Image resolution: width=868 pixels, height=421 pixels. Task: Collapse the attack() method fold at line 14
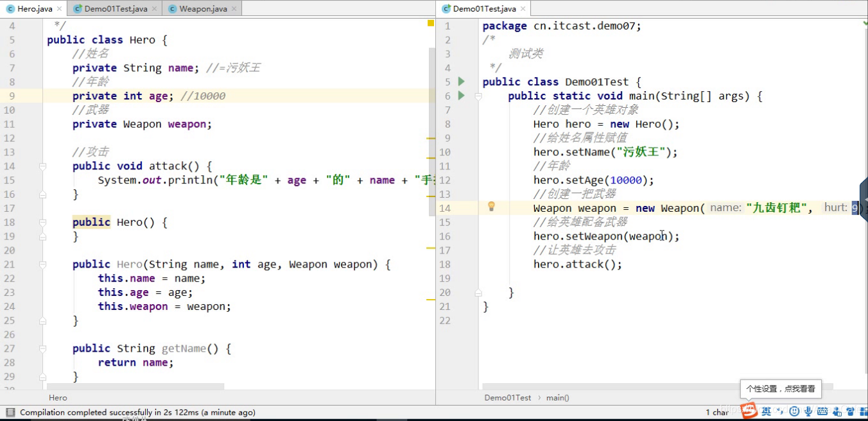(x=42, y=166)
